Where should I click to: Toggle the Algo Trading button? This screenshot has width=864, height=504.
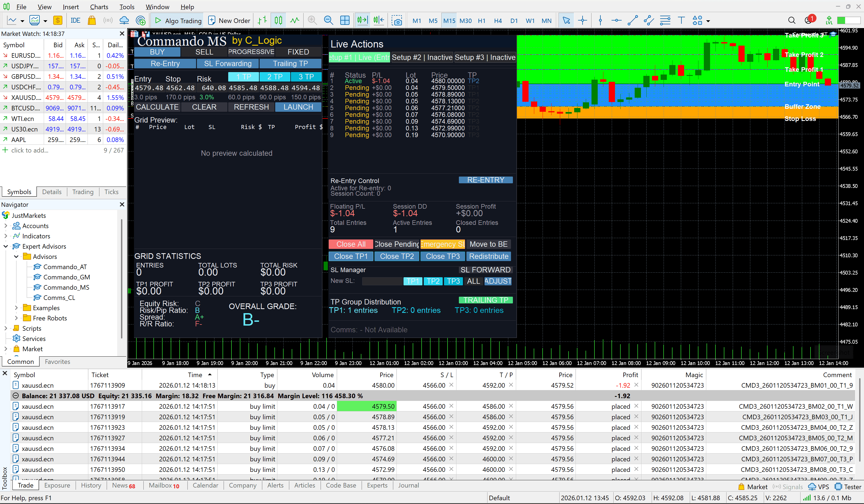tap(178, 21)
